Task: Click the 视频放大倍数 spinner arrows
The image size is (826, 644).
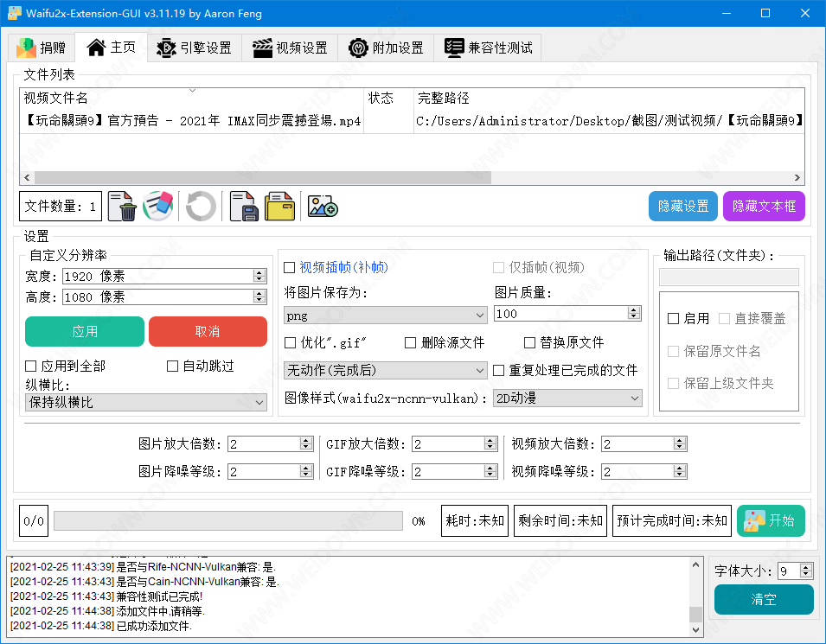Action: coord(680,444)
